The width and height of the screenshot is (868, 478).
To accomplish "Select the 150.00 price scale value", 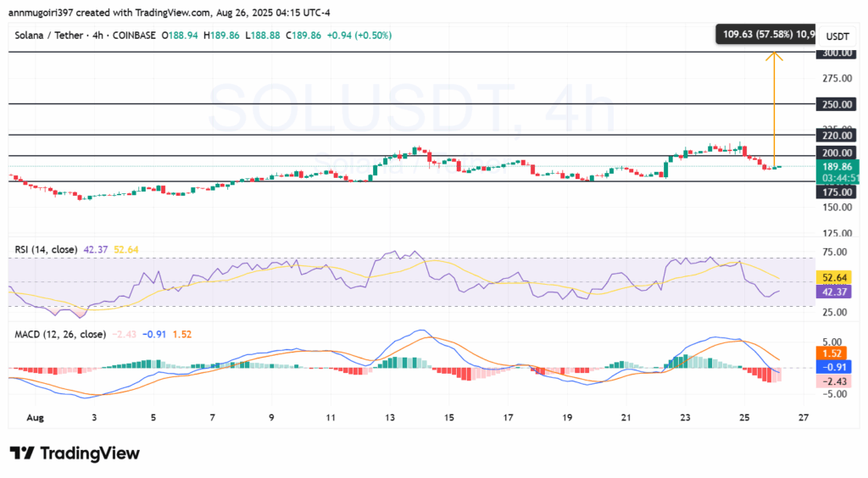I will (837, 208).
